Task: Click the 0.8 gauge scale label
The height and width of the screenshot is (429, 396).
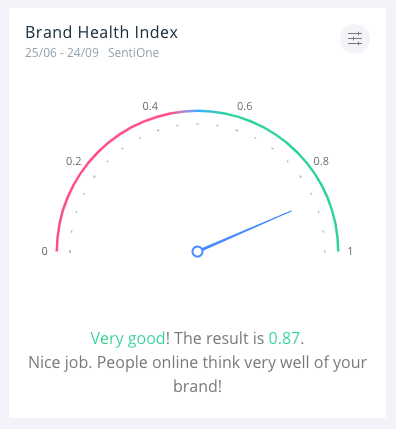Action: (321, 161)
